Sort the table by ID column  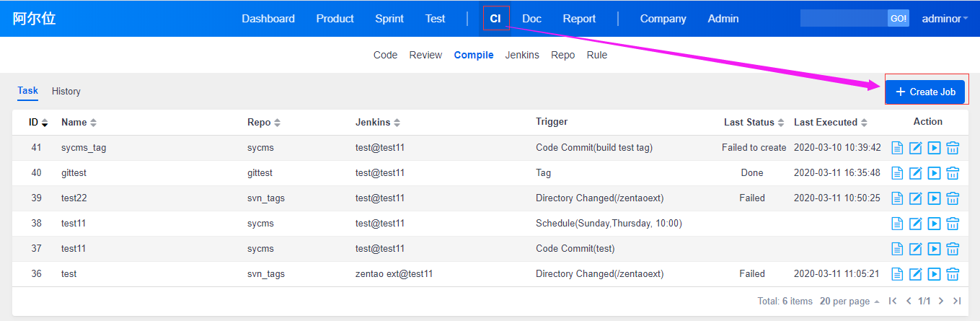38,123
